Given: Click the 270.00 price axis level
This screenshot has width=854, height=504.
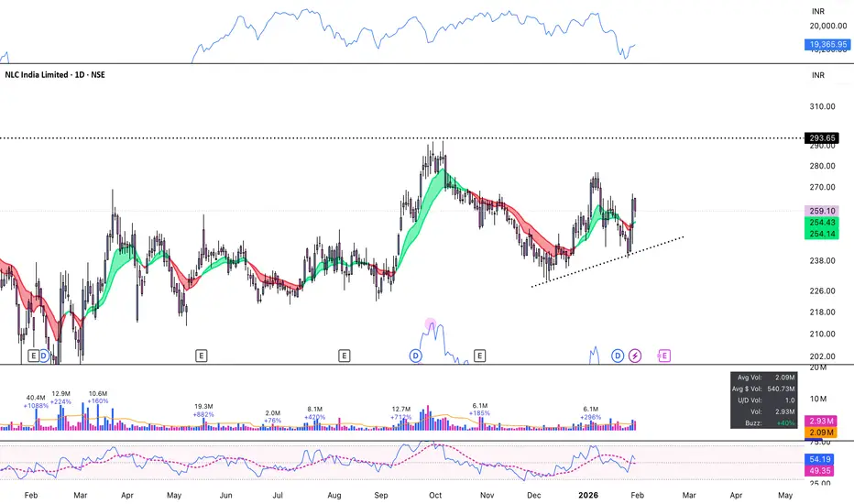Looking at the screenshot, I should [822, 187].
